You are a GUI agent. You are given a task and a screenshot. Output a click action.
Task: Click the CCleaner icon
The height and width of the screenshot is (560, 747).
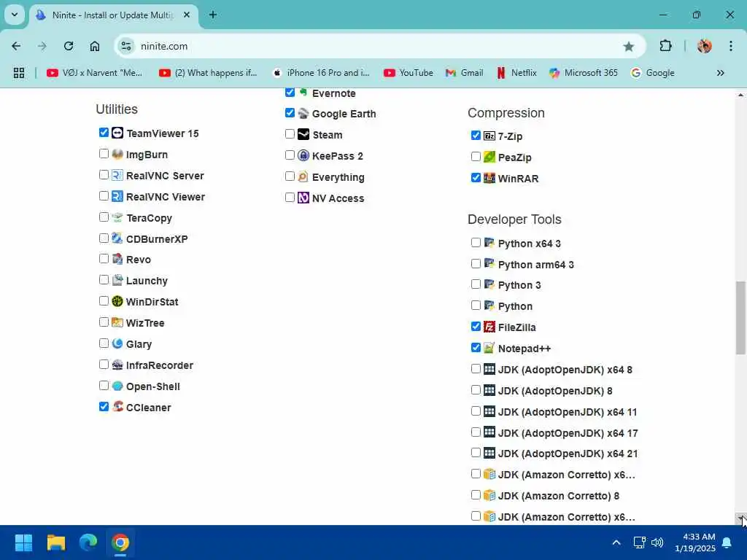(117, 407)
